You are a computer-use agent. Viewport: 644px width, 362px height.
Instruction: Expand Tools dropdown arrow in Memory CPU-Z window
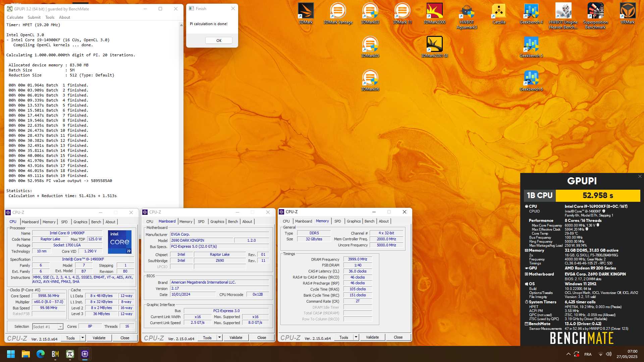coord(356,337)
